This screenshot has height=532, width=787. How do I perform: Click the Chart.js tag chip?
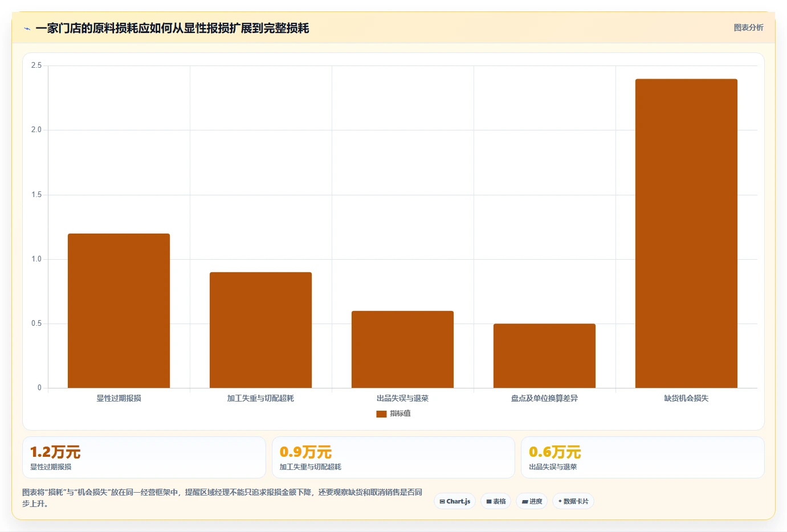click(x=455, y=501)
